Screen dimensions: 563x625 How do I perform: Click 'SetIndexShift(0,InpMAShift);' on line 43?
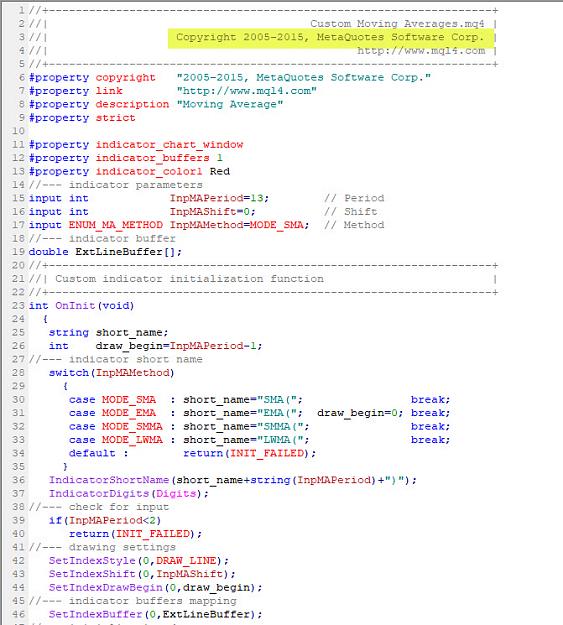click(142, 574)
